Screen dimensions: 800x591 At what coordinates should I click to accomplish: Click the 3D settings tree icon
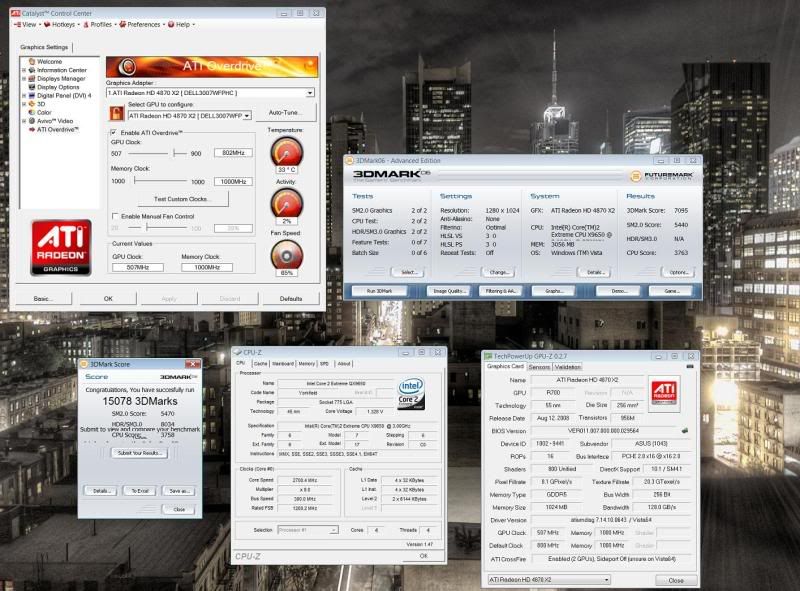point(32,104)
